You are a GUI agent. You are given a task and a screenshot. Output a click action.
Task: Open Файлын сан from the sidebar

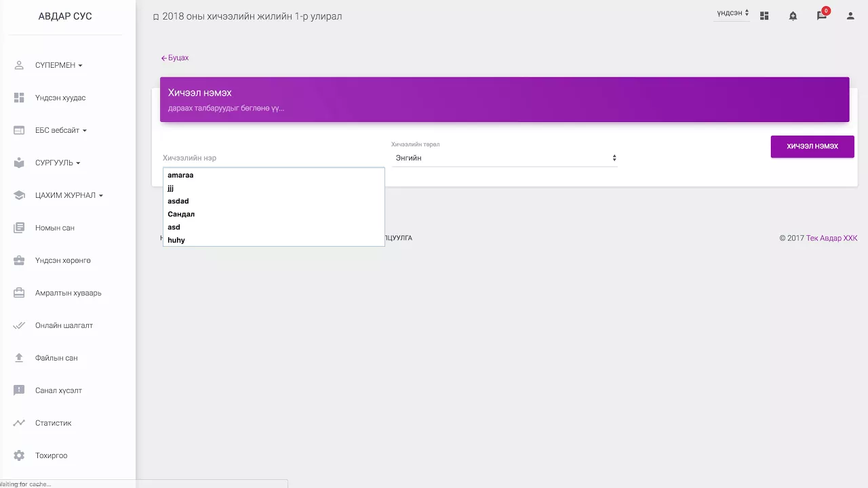coord(56,358)
